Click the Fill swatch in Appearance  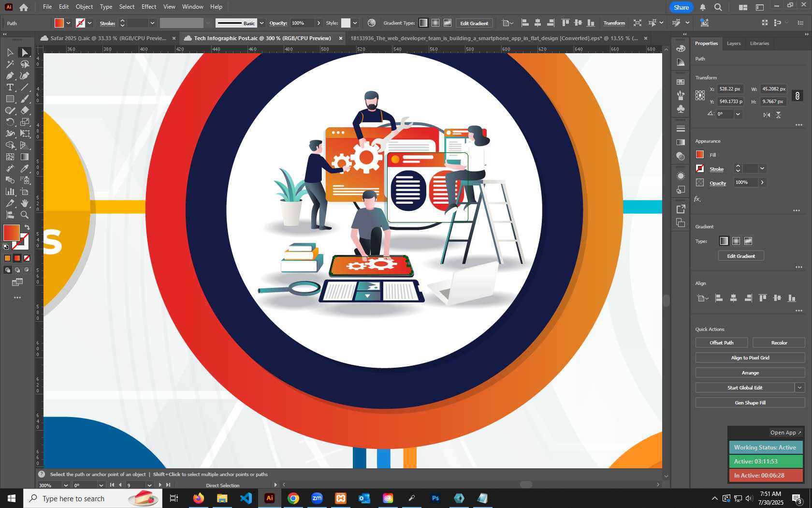[x=700, y=154]
